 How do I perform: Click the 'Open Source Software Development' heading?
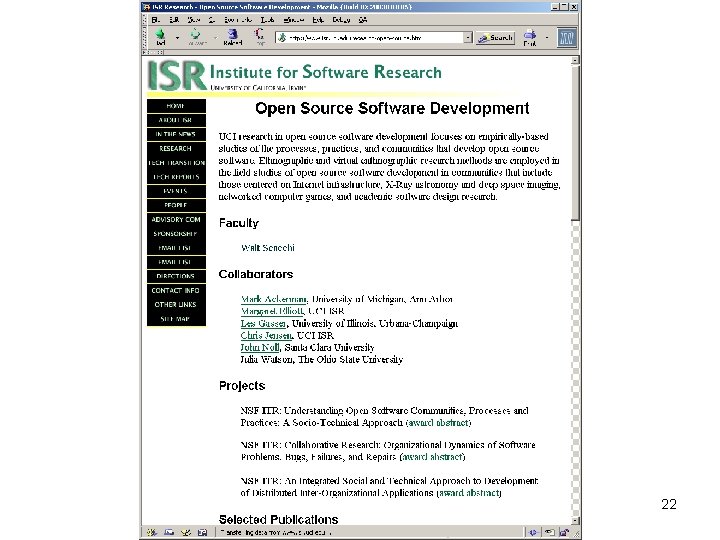pyautogui.click(x=392, y=108)
